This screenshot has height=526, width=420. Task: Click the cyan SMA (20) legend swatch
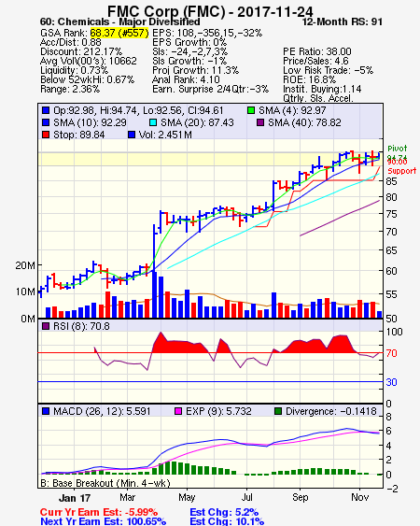tap(153, 122)
